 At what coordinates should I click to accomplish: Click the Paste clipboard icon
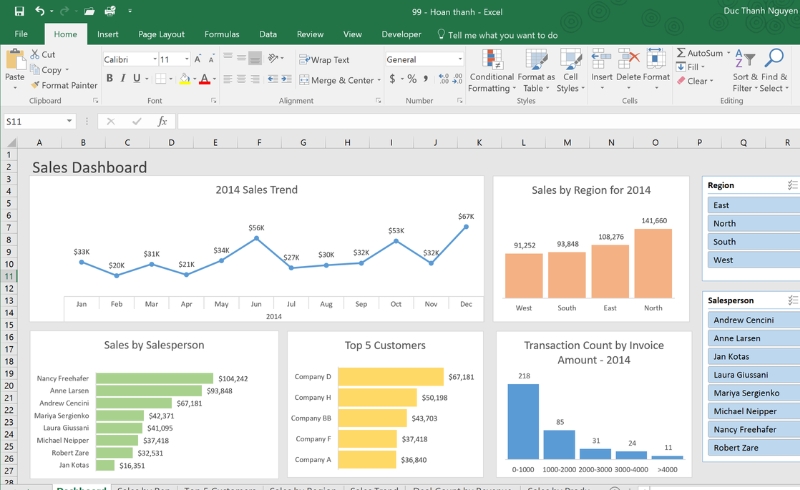pos(15,60)
